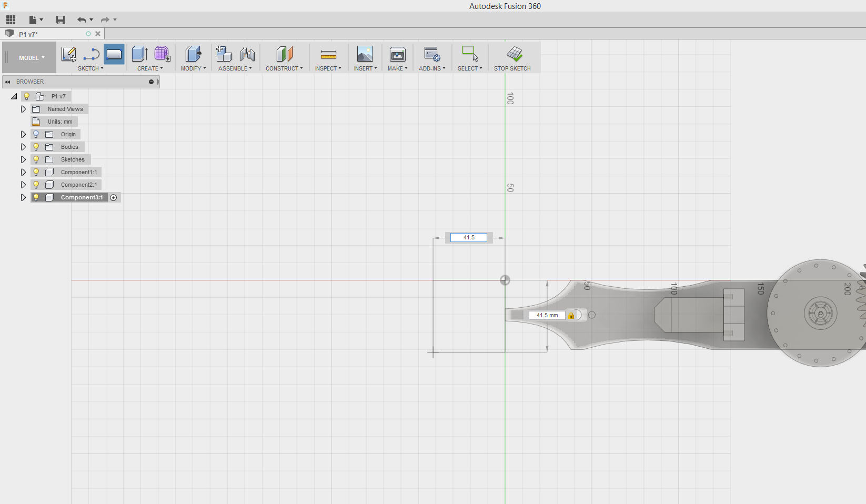Open the CONSTRUCT menu
Image resolution: width=866 pixels, height=504 pixels.
(x=284, y=68)
